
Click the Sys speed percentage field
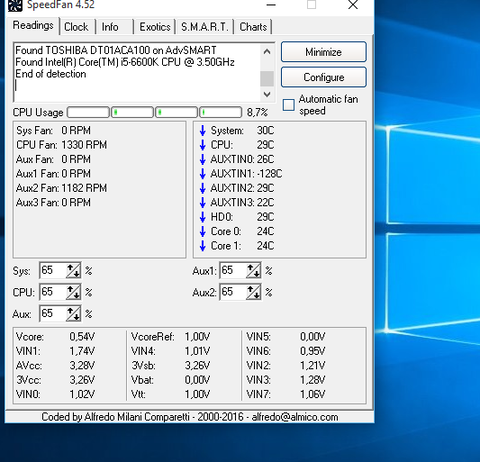tap(53, 270)
